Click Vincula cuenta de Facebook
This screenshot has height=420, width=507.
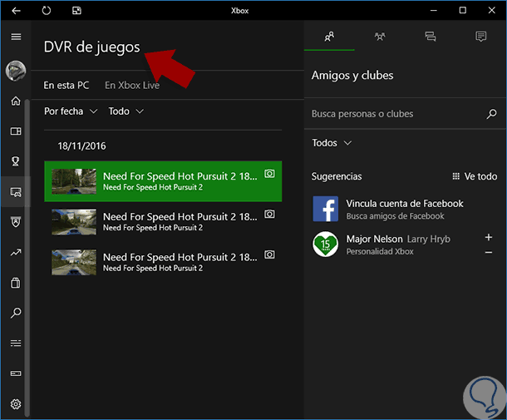coord(405,204)
